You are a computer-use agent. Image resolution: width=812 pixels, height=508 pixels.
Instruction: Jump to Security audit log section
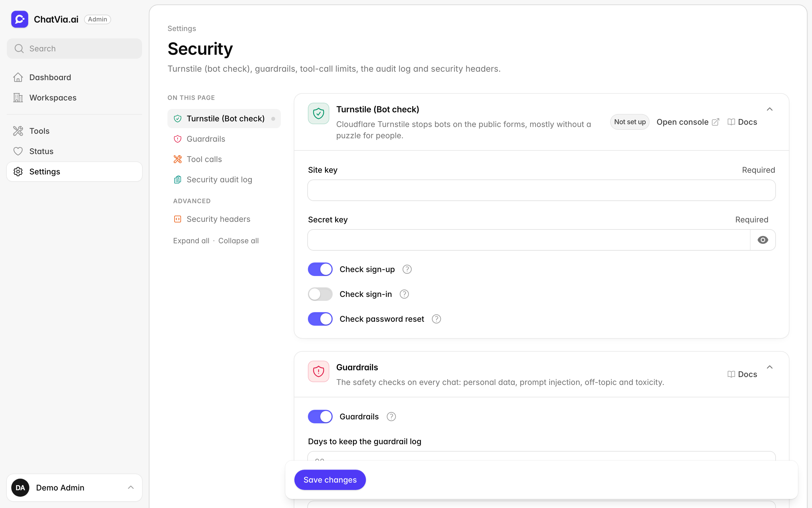tap(224, 179)
